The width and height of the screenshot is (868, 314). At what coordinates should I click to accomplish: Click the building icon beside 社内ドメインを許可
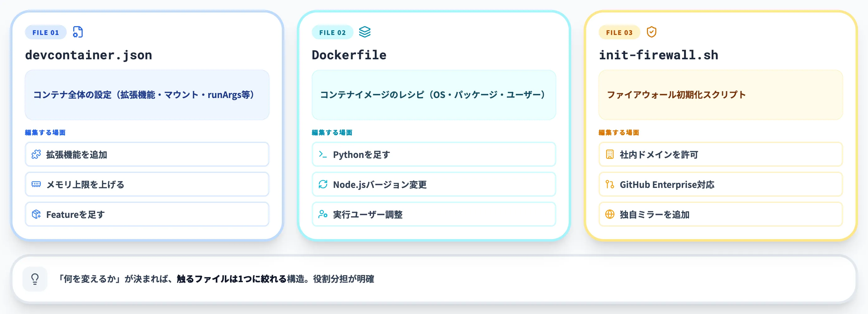[610, 155]
